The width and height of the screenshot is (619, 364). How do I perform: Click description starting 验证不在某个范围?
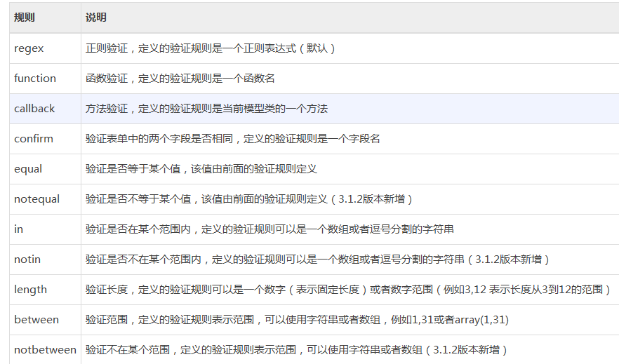pos(296,350)
